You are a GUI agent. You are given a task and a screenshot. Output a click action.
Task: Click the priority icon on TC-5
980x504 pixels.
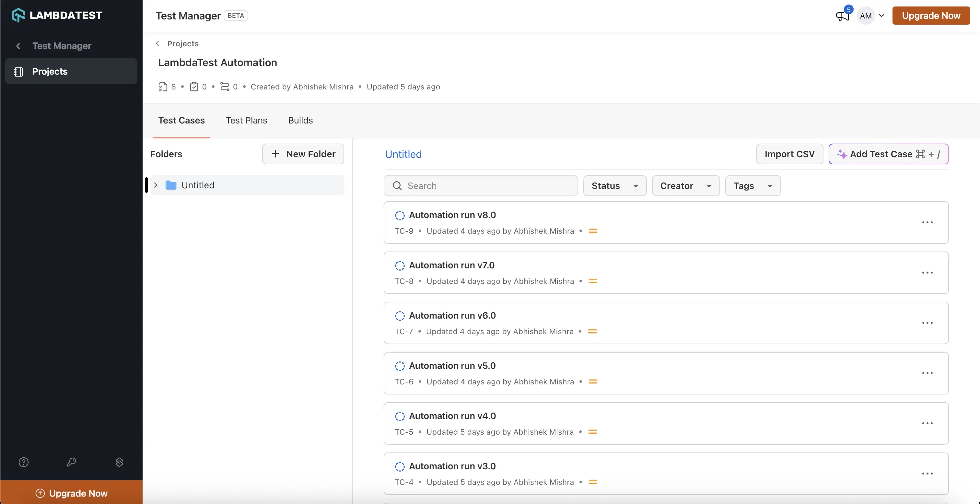point(592,432)
